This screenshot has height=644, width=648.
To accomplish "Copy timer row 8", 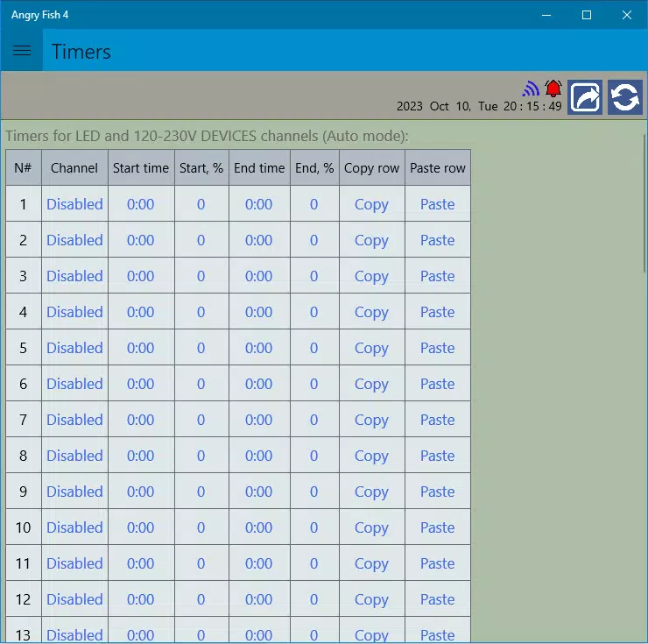I will pos(371,456).
